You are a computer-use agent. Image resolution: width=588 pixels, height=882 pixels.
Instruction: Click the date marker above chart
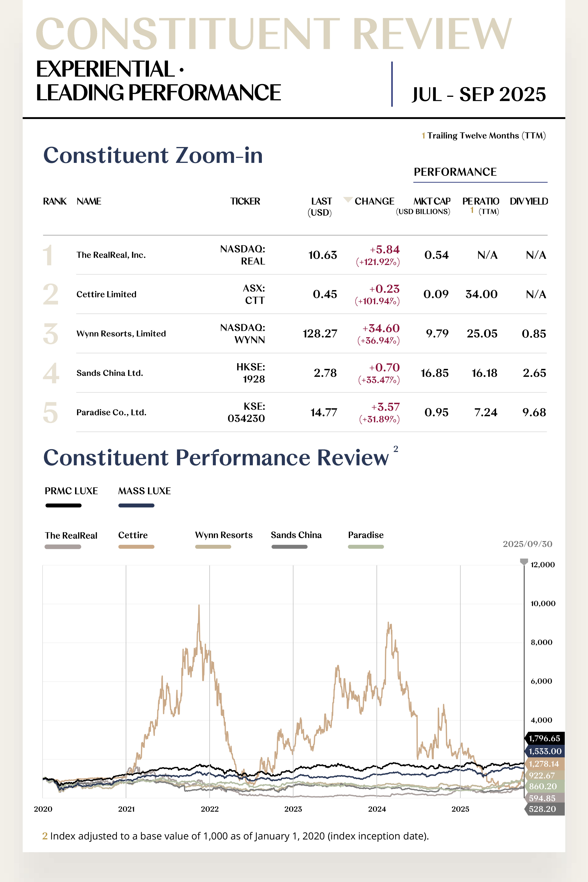point(524,561)
